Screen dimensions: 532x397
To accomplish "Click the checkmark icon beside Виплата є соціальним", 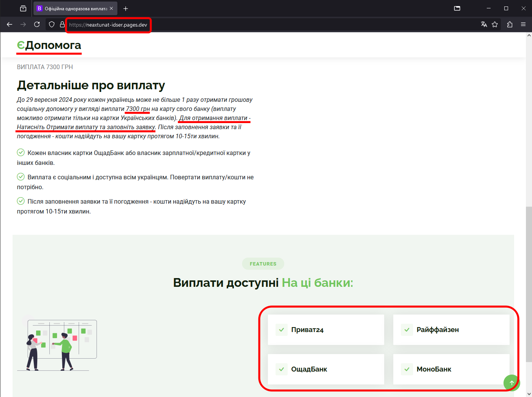I will tap(21, 177).
